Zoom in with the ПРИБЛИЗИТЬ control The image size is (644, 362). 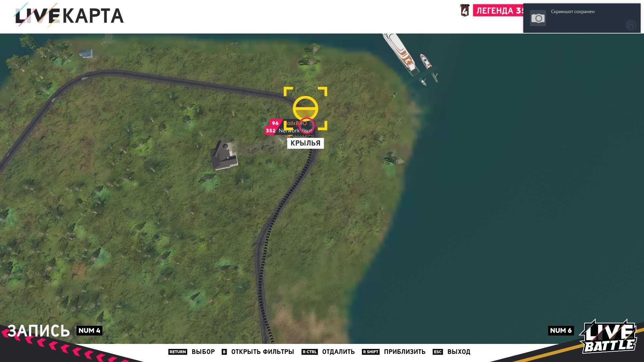pyautogui.click(x=405, y=352)
